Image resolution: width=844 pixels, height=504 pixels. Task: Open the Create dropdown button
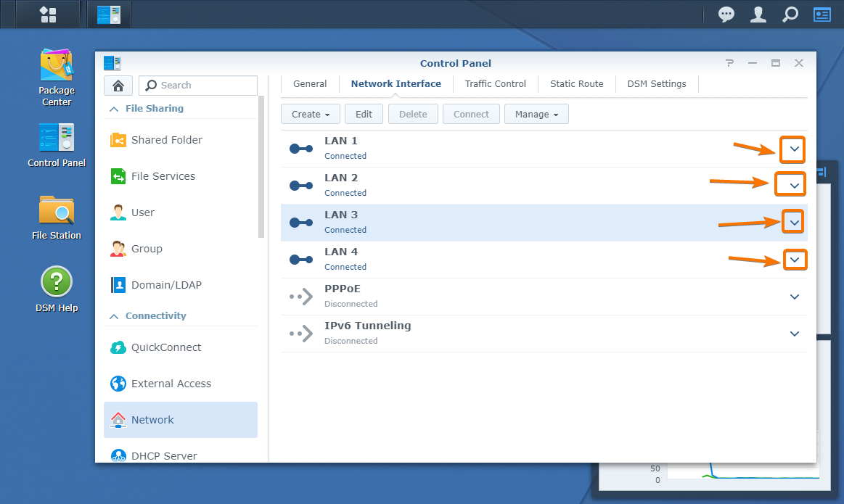310,115
